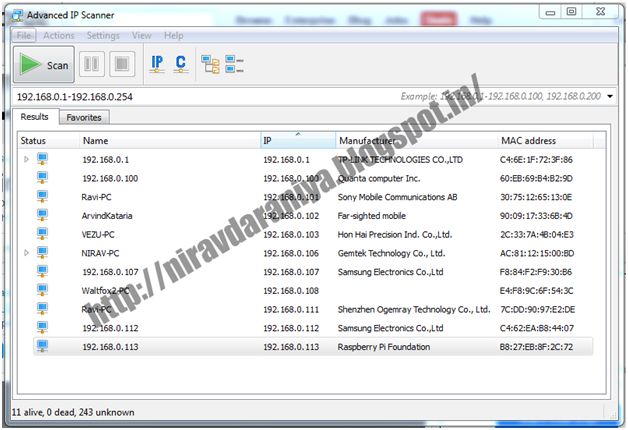Click MAC address C4:62:EA:B8:44:07
The height and width of the screenshot is (430, 628).
pyautogui.click(x=536, y=328)
